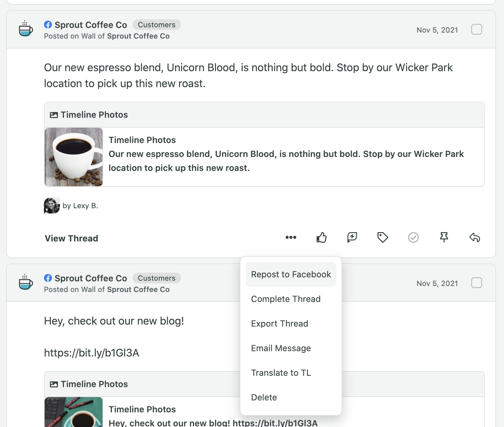Click the Nov 5, 2021 date of the blog post

pyautogui.click(x=437, y=283)
